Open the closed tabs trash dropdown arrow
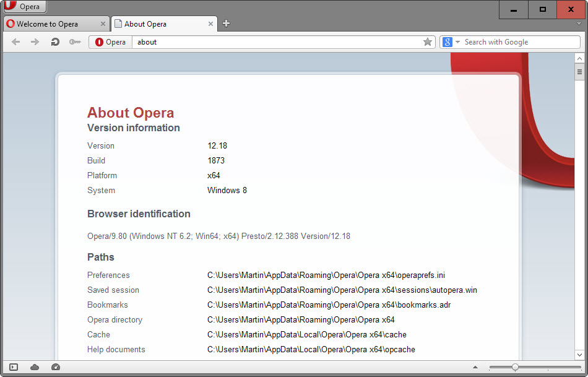The image size is (588, 377). (579, 24)
